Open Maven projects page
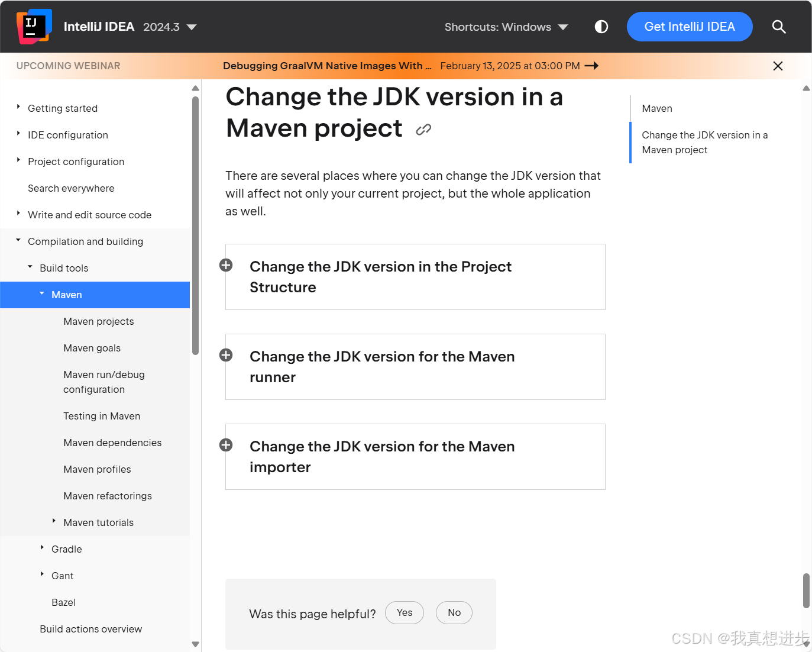Image resolution: width=812 pixels, height=652 pixels. tap(99, 321)
